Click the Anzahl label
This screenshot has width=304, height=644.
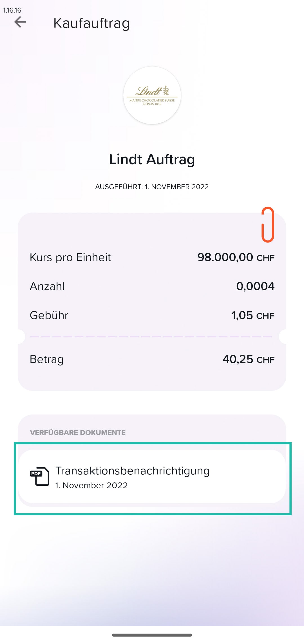tap(47, 286)
